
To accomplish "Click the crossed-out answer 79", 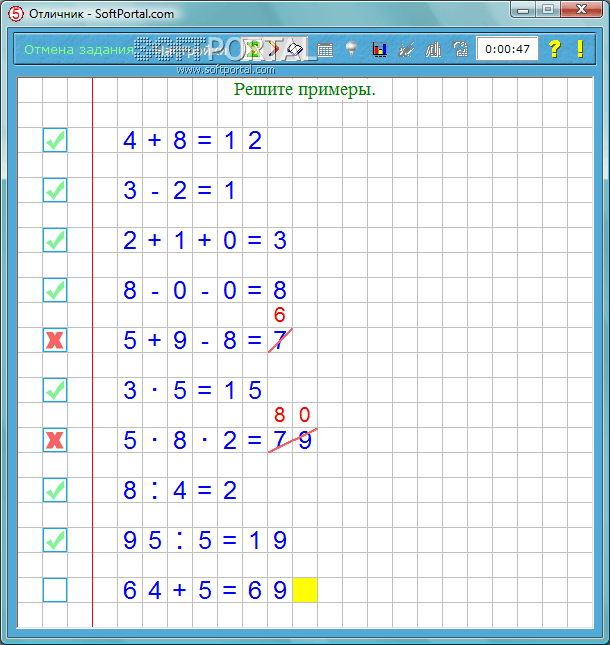I will (292, 440).
